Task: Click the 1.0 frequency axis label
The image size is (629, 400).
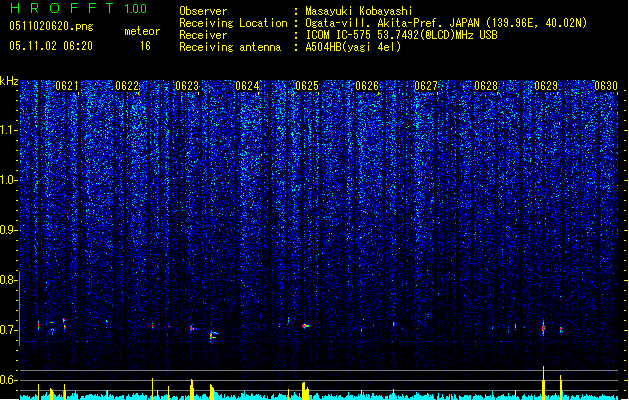Action: [8, 180]
